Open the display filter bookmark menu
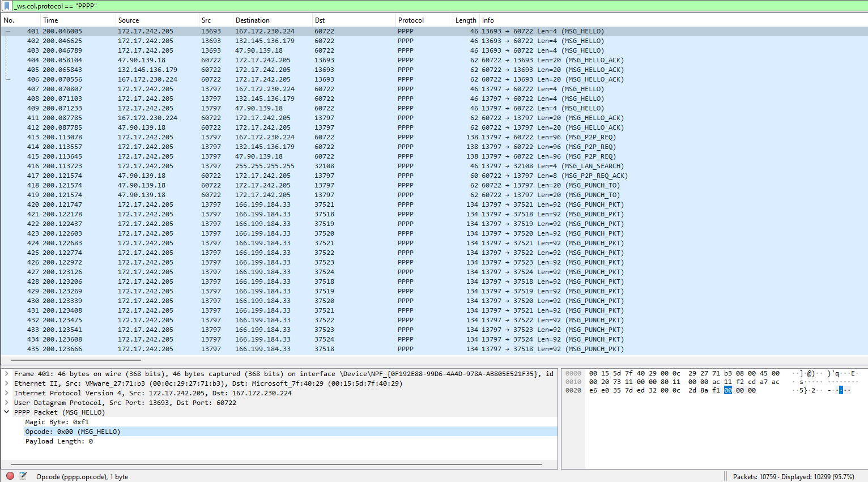868x482 pixels. pos(7,6)
